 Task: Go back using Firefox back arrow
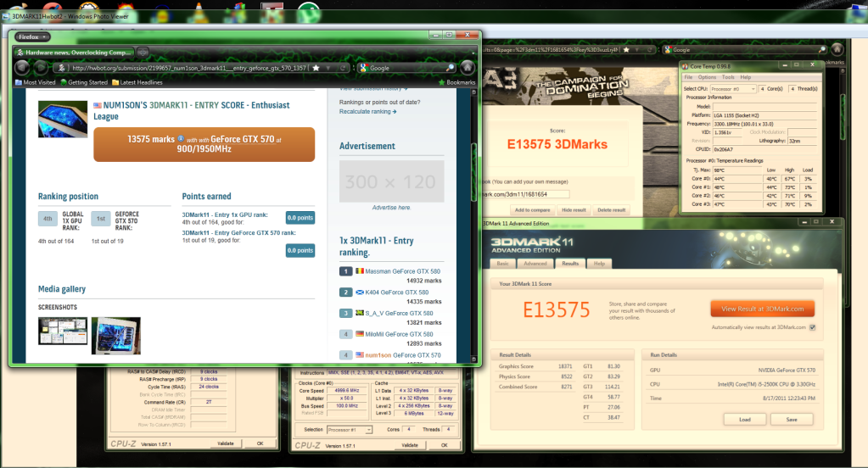[x=22, y=68]
